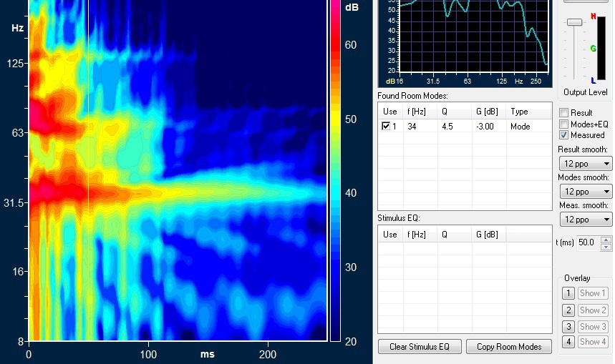This screenshot has height=364, width=615.
Task: Enable the Modes+EQ checkbox
Action: click(x=564, y=124)
